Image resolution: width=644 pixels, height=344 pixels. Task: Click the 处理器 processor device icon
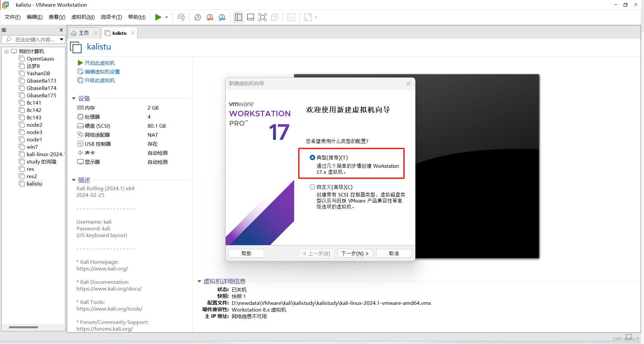coord(80,117)
